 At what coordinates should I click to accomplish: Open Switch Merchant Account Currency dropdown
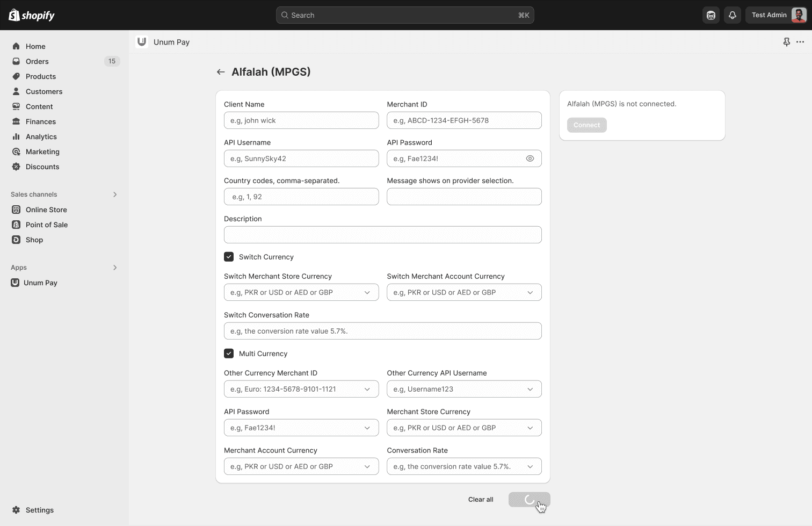463,292
